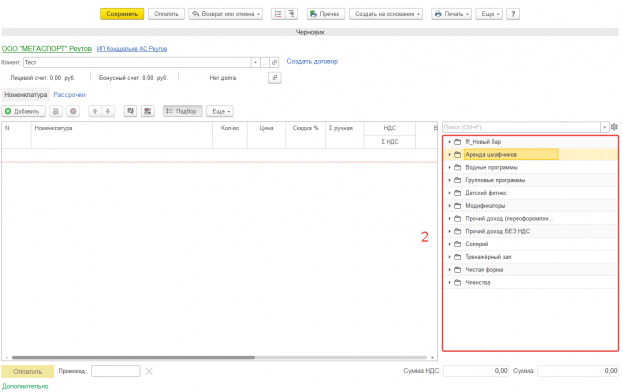623x392 pixels.
Task: Expand the !!!_Новый бар folder
Action: pyautogui.click(x=449, y=142)
